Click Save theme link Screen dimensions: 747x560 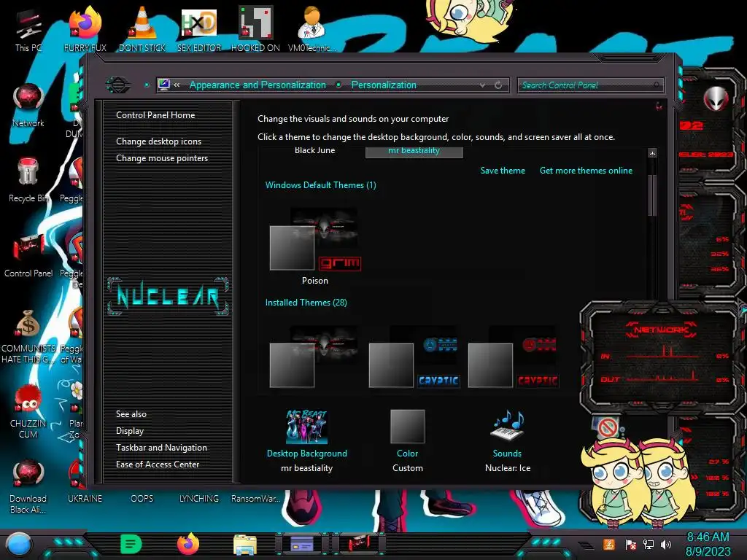(503, 171)
